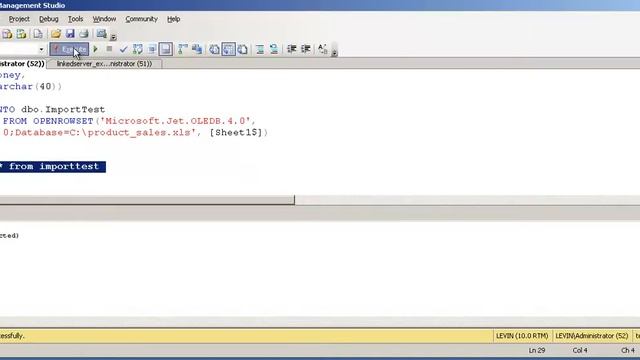This screenshot has width=640, height=360.
Task: Click 'LEVIN\Administrator (52)' status entry
Action: tap(591, 336)
